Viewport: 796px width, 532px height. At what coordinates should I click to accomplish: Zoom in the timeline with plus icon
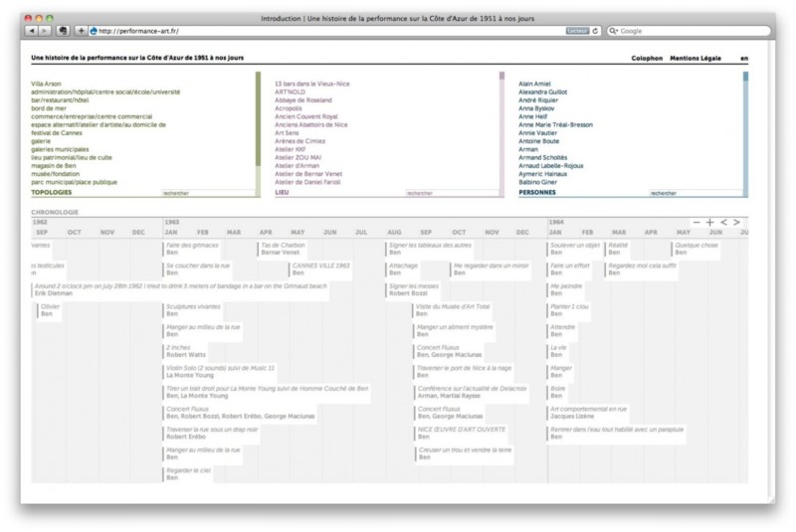[x=709, y=222]
